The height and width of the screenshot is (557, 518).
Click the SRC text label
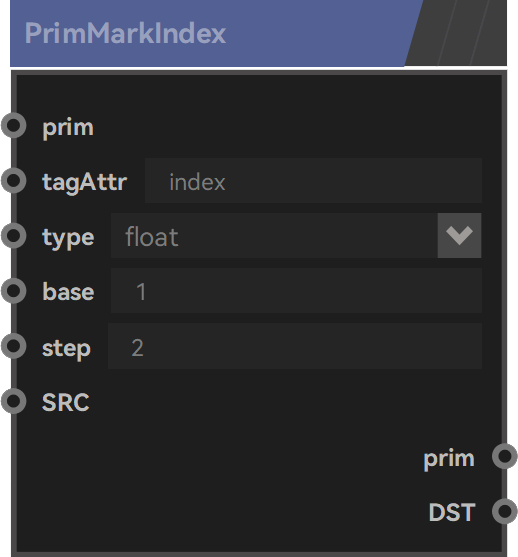(x=65, y=402)
